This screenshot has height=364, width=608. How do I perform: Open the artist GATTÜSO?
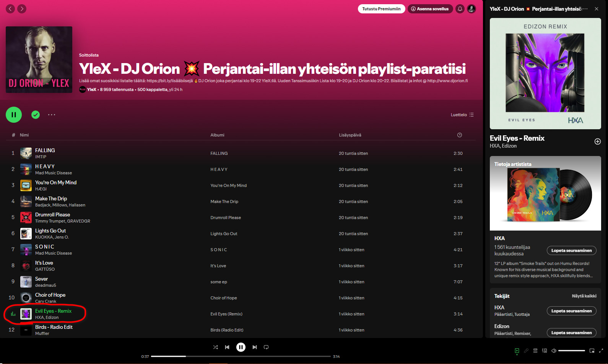tap(45, 269)
